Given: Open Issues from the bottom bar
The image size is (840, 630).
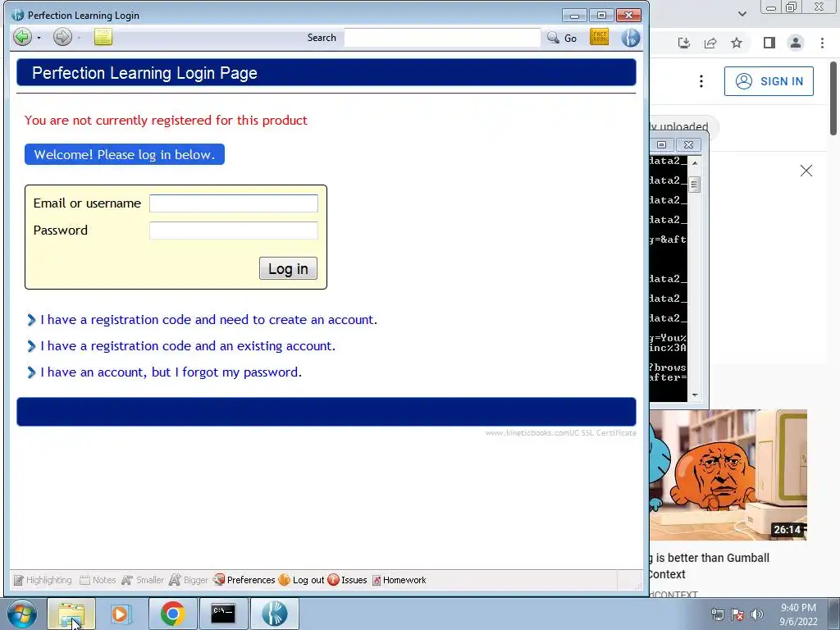Looking at the screenshot, I should [347, 580].
